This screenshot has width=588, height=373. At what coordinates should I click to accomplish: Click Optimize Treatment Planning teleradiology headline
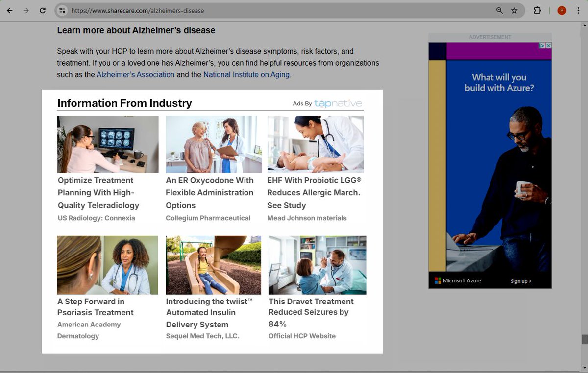coord(98,193)
